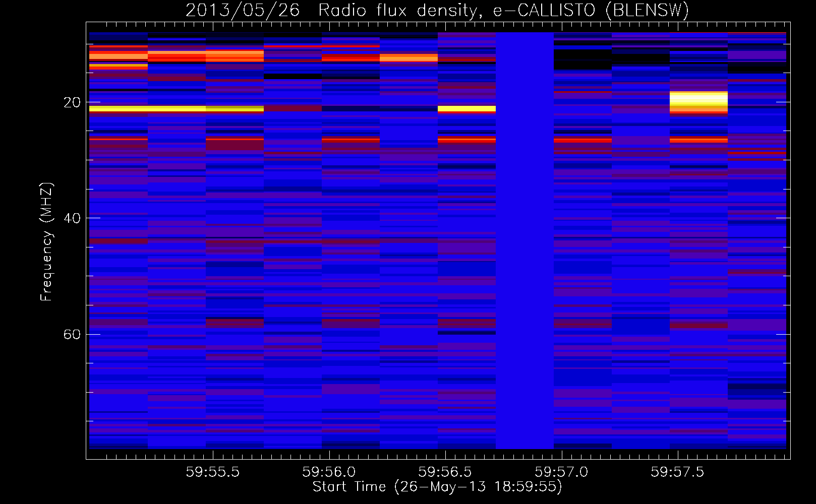Click the "Frequency (MHZ)" y-axis label
The image size is (816, 504).
click(46, 242)
